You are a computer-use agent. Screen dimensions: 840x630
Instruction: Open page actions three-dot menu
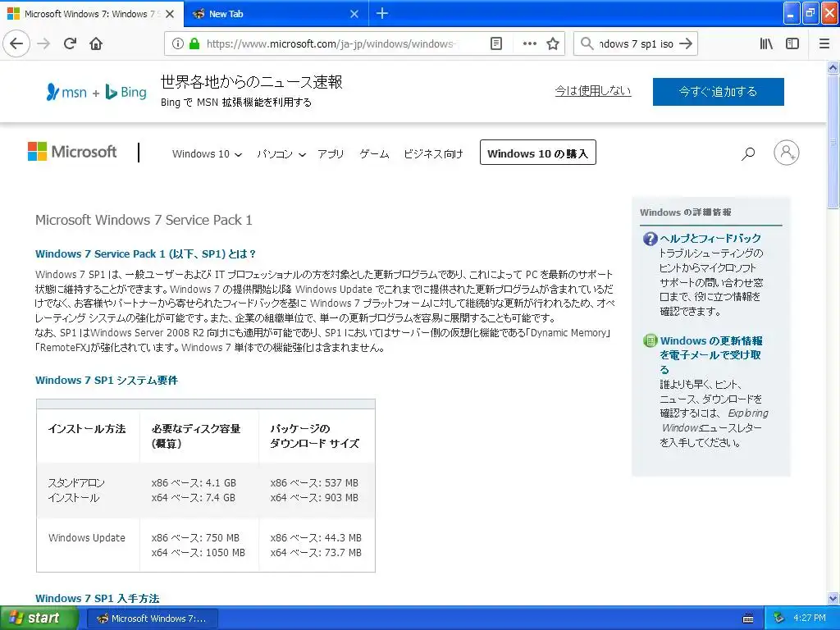[529, 43]
